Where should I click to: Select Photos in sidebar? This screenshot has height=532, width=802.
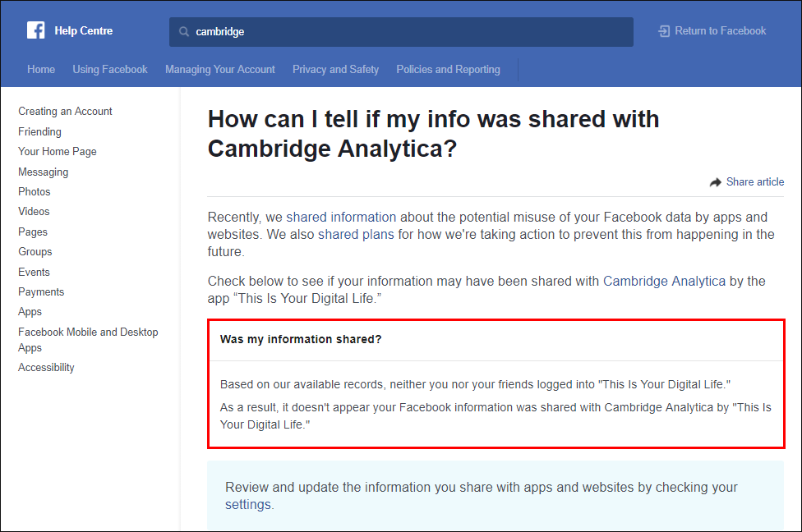(x=35, y=191)
